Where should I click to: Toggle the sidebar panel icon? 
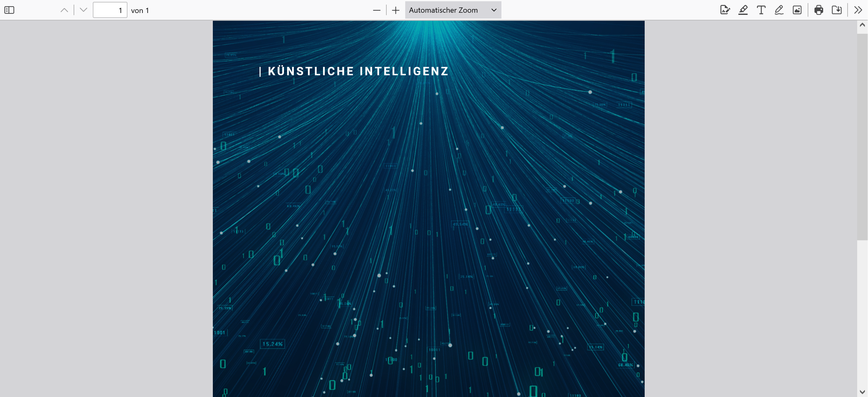point(9,10)
